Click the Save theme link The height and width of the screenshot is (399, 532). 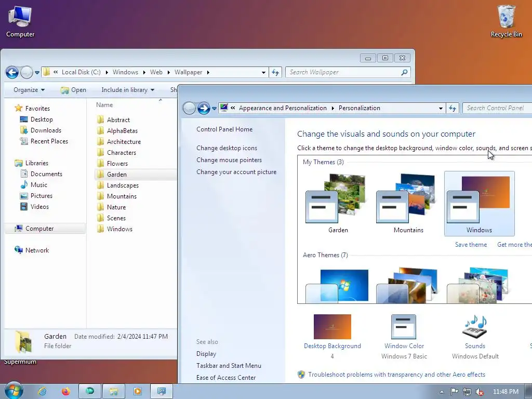tap(471, 245)
